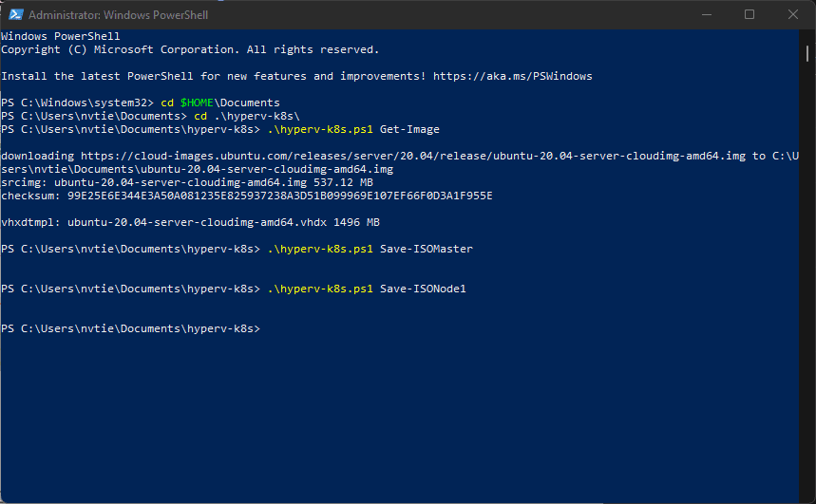Click the vertical scrollbar thumb
816x504 pixels.
(x=807, y=53)
